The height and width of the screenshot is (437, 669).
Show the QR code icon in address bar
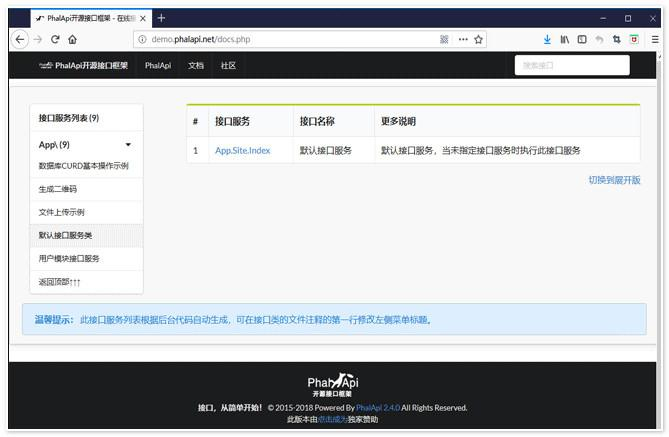pyautogui.click(x=444, y=39)
